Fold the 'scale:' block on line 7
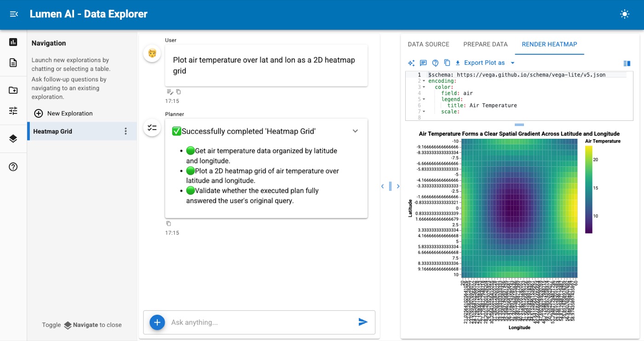This screenshot has width=644, height=341. [x=424, y=112]
